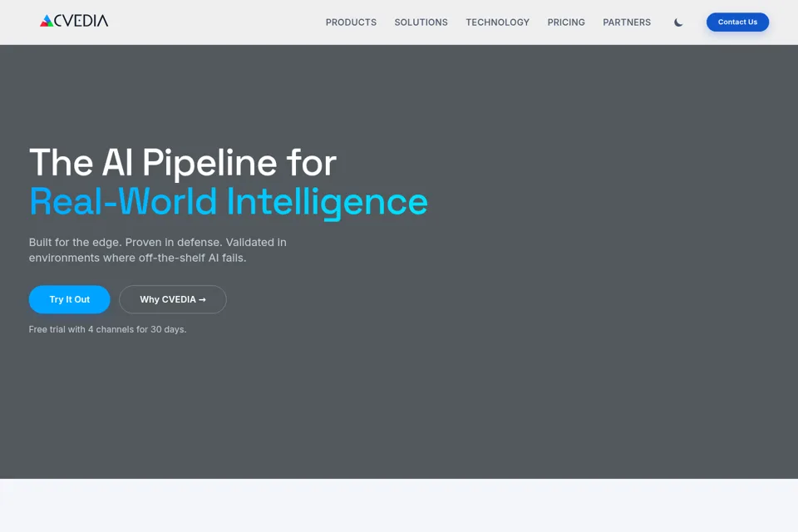Open the Solutions menu

(x=421, y=22)
